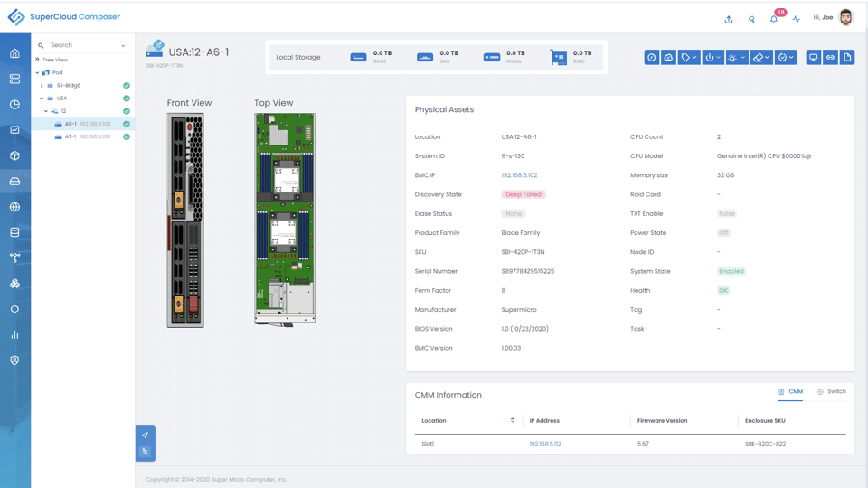This screenshot has height=488, width=868.
Task: Click the remote console monitor toolbar button
Action: pyautogui.click(x=813, y=58)
